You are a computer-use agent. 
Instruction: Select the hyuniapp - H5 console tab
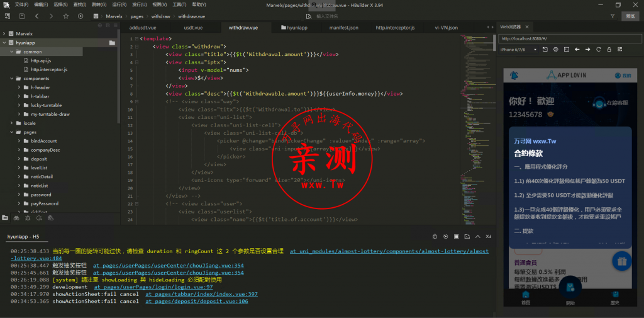23,237
